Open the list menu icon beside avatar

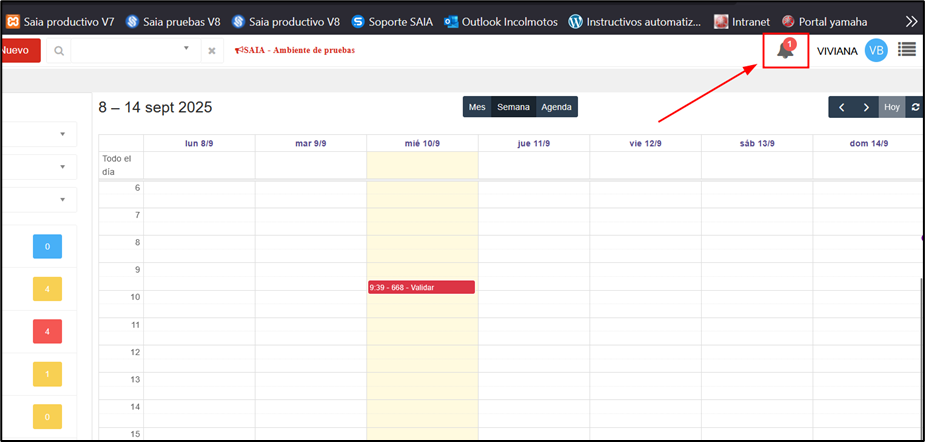pos(907,50)
